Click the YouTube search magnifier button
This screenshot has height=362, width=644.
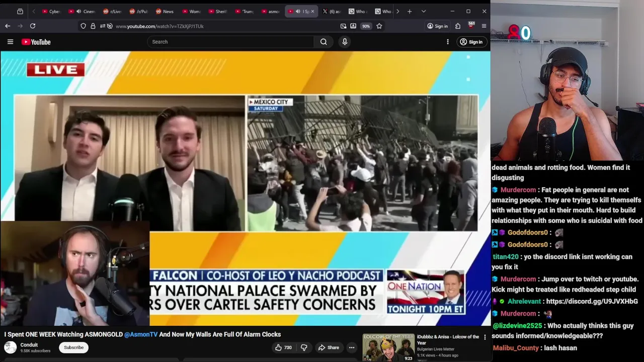[324, 42]
